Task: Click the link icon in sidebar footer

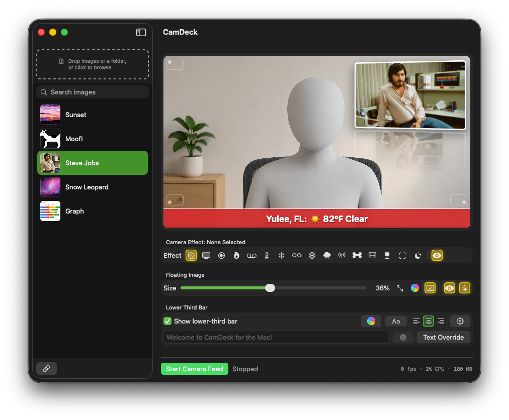Action: coord(46,369)
